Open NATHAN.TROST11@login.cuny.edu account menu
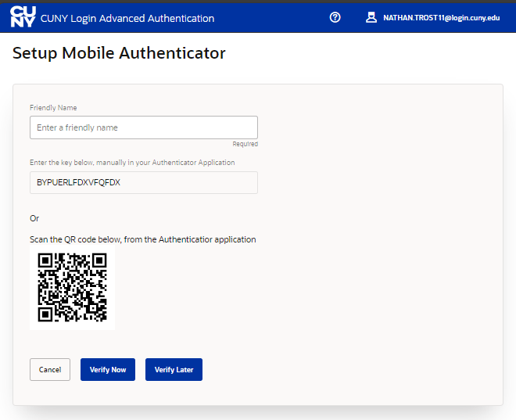Screen dimensions: 516x420 coord(441,18)
